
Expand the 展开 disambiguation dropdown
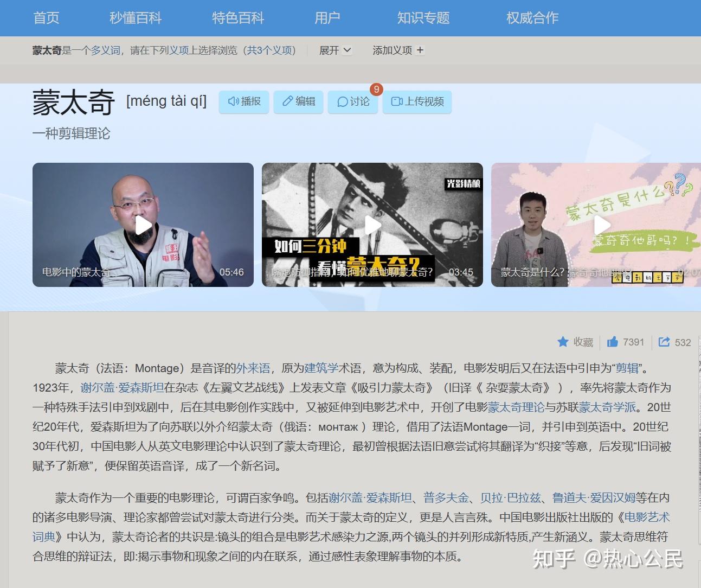(x=335, y=50)
